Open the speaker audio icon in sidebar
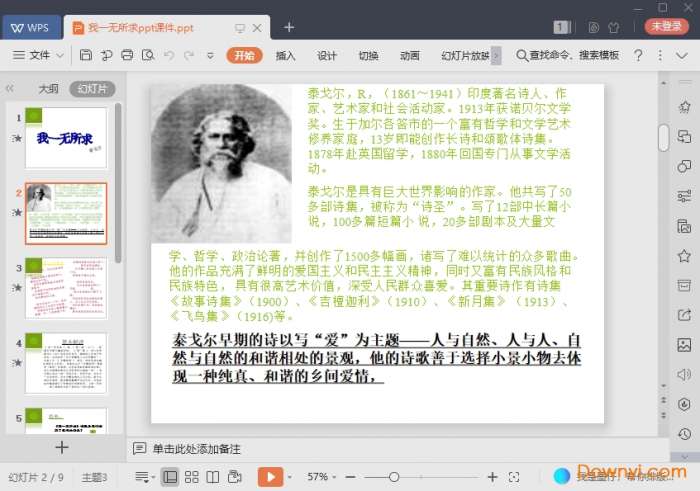 684,374
